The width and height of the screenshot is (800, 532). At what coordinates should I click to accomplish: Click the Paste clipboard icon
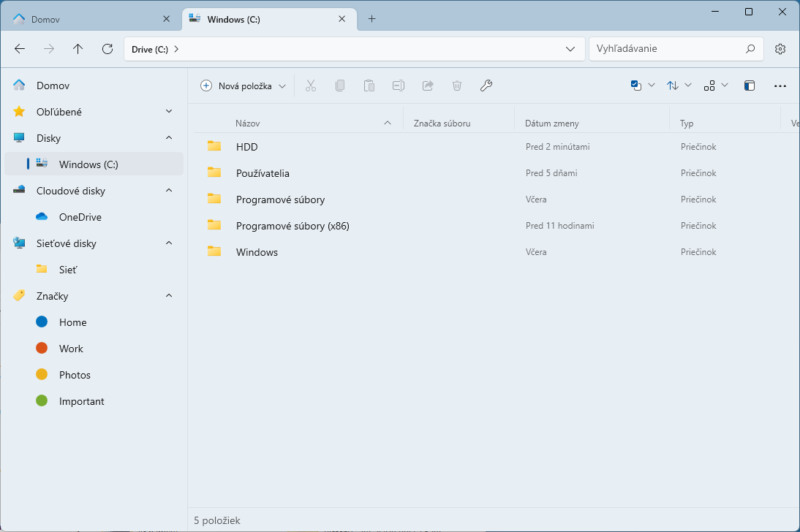(x=369, y=85)
